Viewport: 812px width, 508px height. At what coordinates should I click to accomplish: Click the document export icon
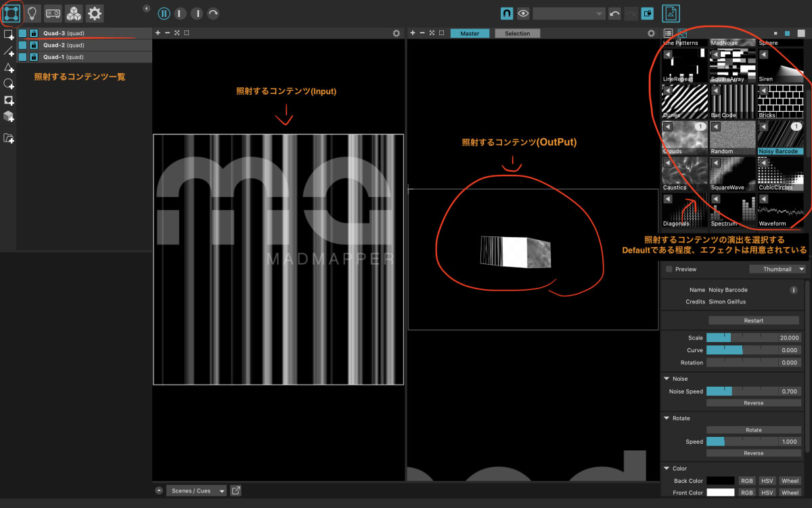(x=671, y=13)
